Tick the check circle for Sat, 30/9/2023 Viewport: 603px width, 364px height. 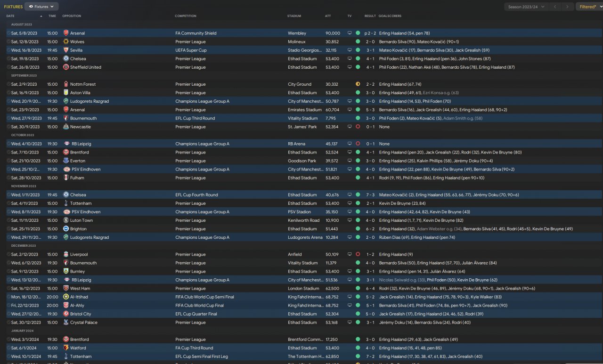click(x=8, y=127)
